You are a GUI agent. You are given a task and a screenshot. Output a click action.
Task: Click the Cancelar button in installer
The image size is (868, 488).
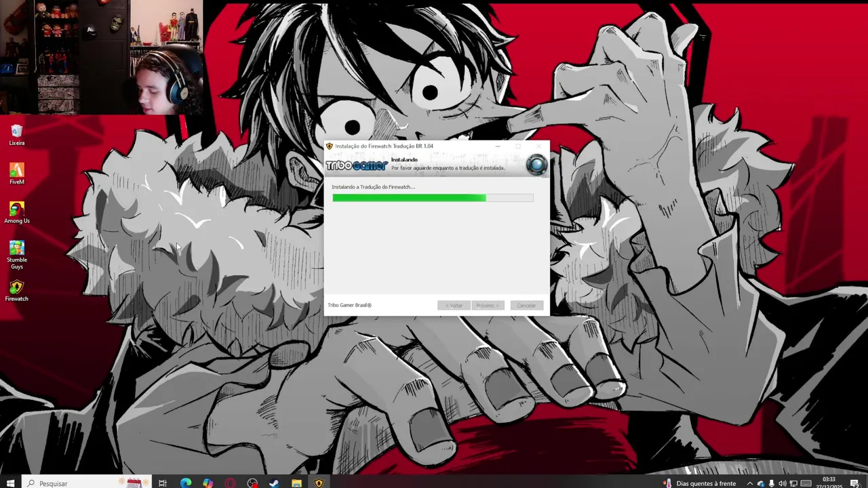[527, 306]
